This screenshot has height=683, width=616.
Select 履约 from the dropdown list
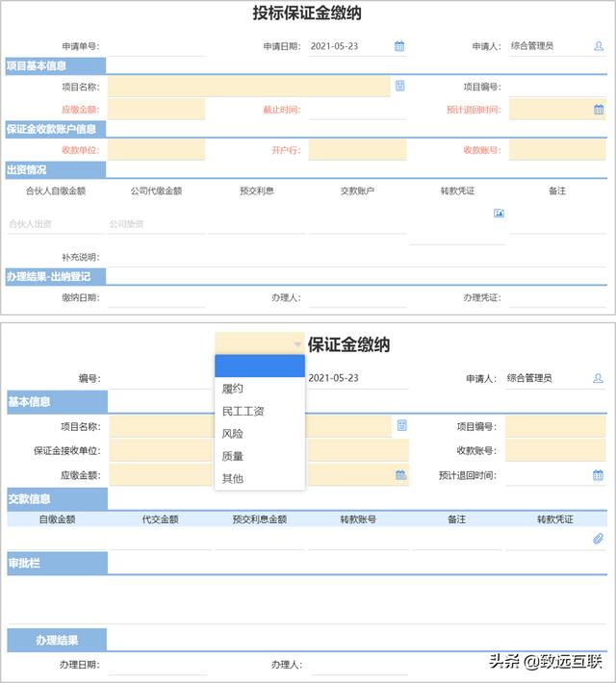click(232, 390)
